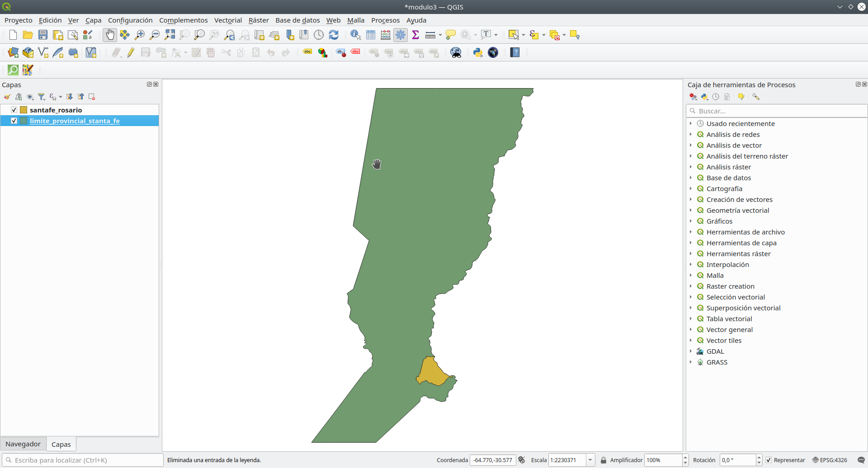This screenshot has width=868, height=468.
Task: Increase the Rotación spin value
Action: click(x=759, y=457)
